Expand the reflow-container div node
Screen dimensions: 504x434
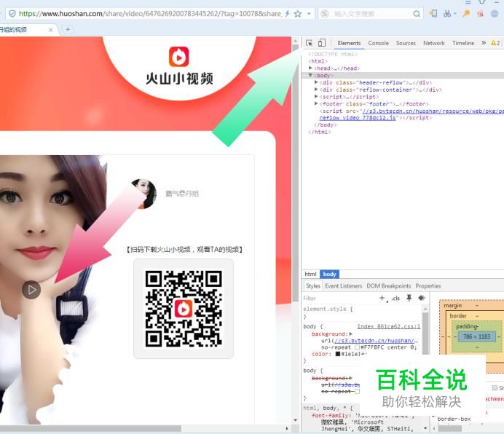pos(316,90)
